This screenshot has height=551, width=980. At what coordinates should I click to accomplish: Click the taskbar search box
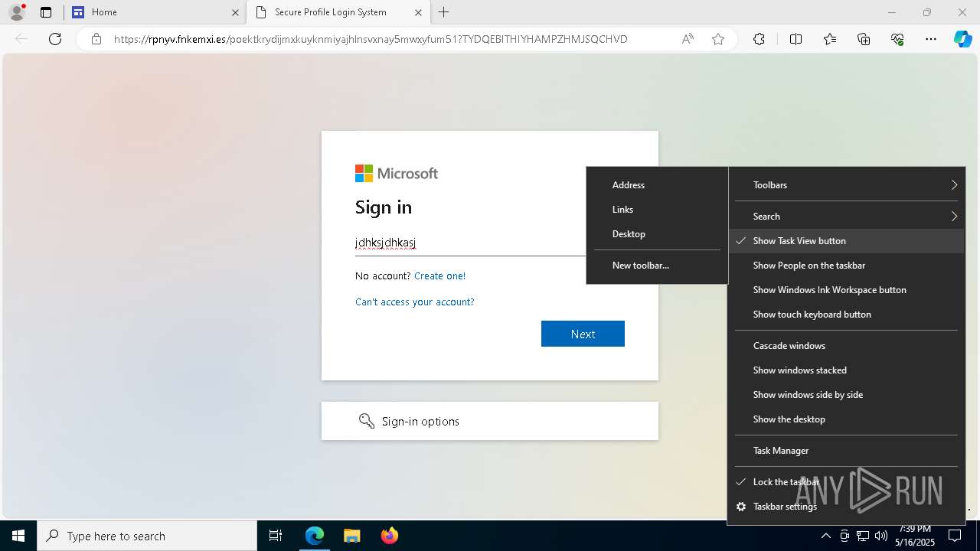coord(147,536)
